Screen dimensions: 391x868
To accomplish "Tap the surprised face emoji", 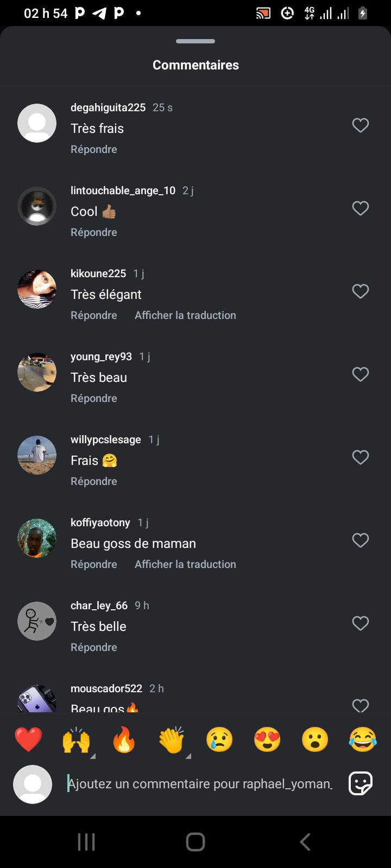I will click(x=315, y=739).
